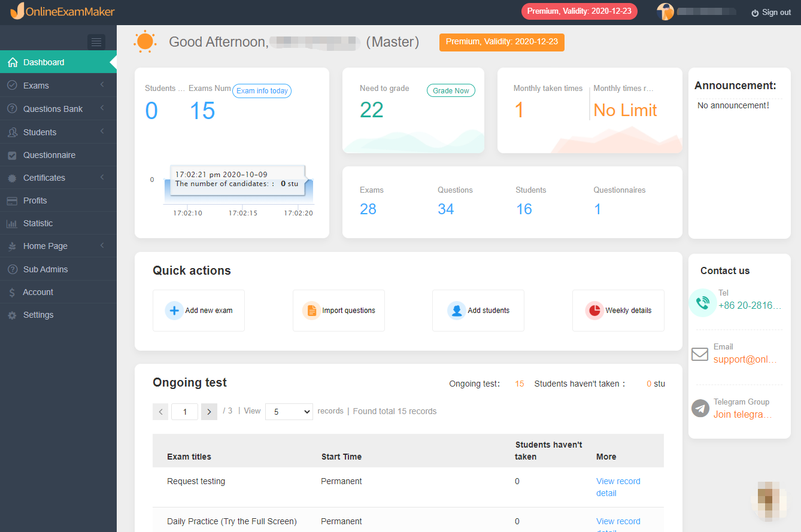Image resolution: width=801 pixels, height=532 pixels.
Task: Click the Questions Bank question-mark icon
Action: 12,109
